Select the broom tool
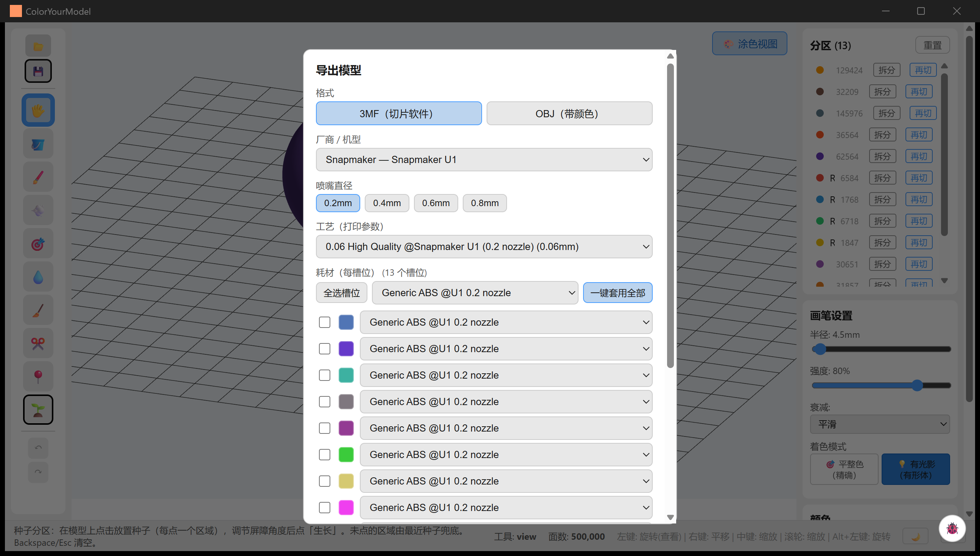The width and height of the screenshot is (980, 556). (38, 310)
